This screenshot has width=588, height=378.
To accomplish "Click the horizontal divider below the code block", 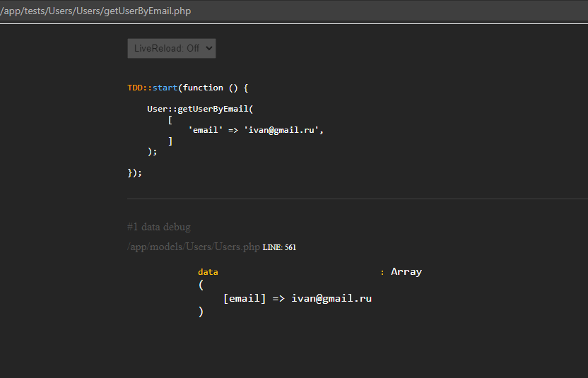I will pyautogui.click(x=358, y=199).
